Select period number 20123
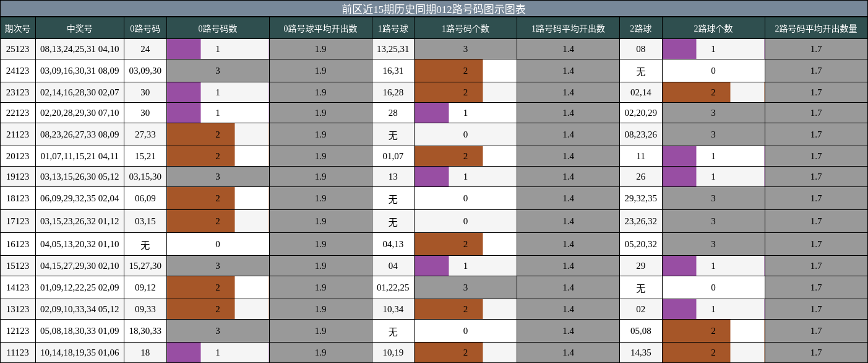 pos(18,156)
